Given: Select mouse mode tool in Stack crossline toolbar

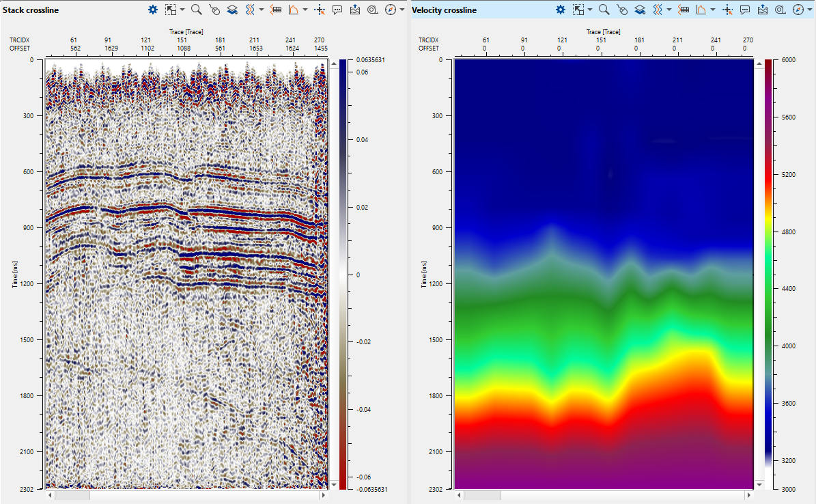Looking at the screenshot, I should (x=214, y=10).
